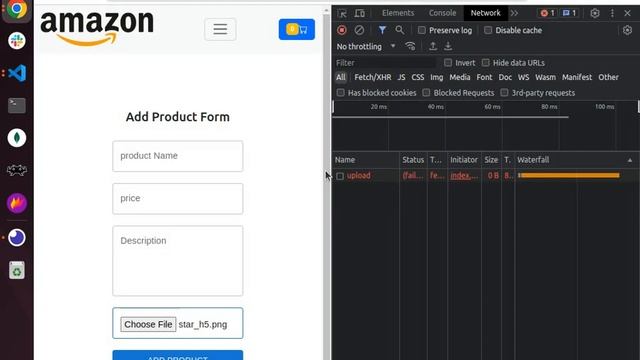Import HAR file upload icon
640x360 pixels.
tap(433, 46)
